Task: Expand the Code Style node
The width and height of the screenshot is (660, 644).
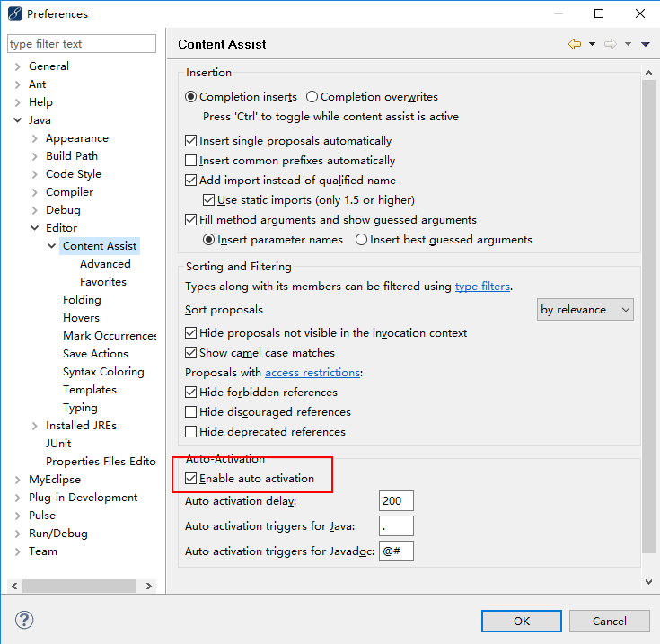Action: (x=35, y=174)
